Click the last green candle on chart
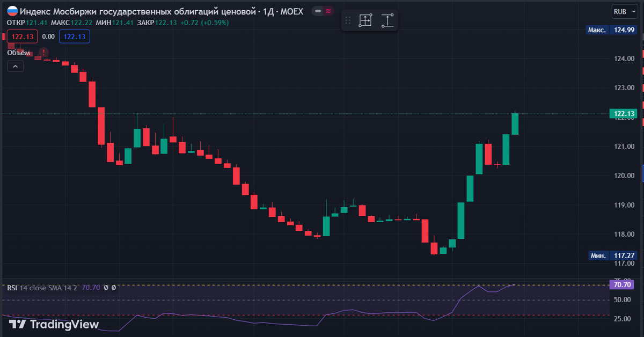 (x=515, y=123)
